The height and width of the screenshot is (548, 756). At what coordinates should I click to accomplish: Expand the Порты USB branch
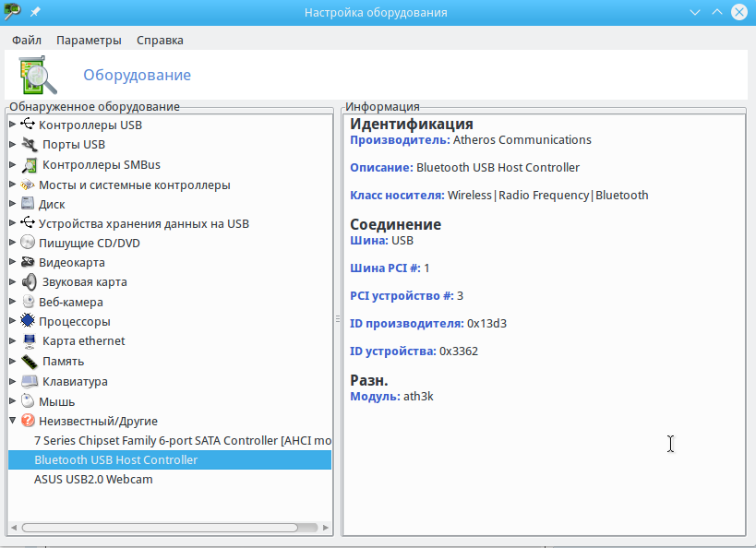[x=13, y=144]
